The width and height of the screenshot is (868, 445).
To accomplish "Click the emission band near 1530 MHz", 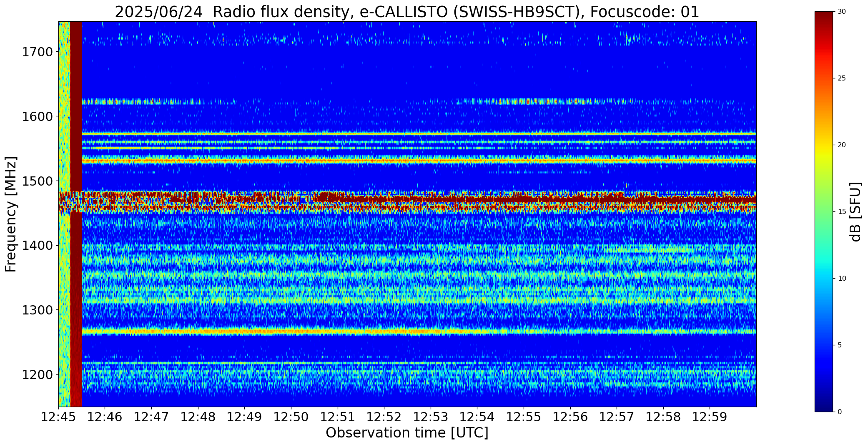I will click(x=419, y=161).
